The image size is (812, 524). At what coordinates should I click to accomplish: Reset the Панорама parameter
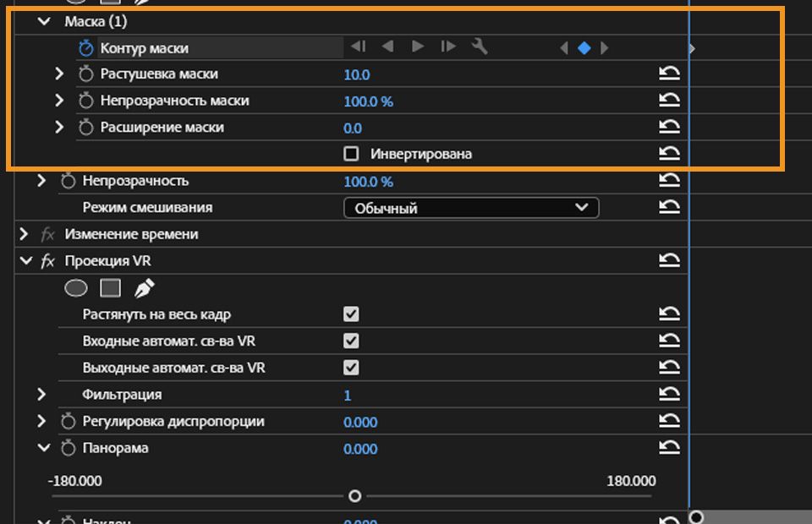(669, 447)
